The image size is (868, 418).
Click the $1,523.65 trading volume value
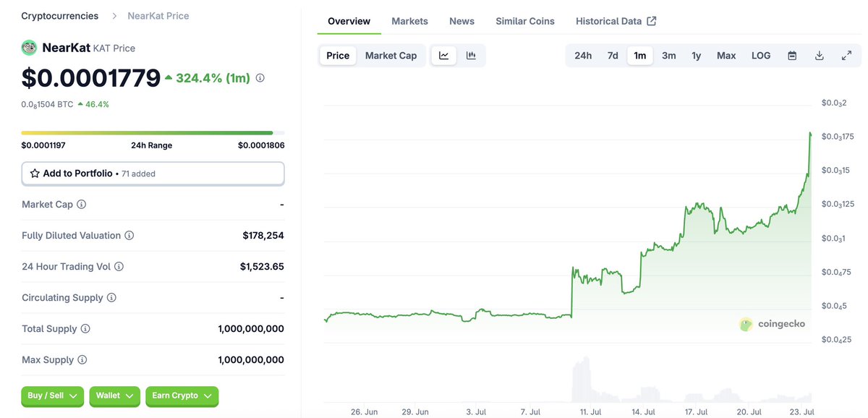[262, 267]
